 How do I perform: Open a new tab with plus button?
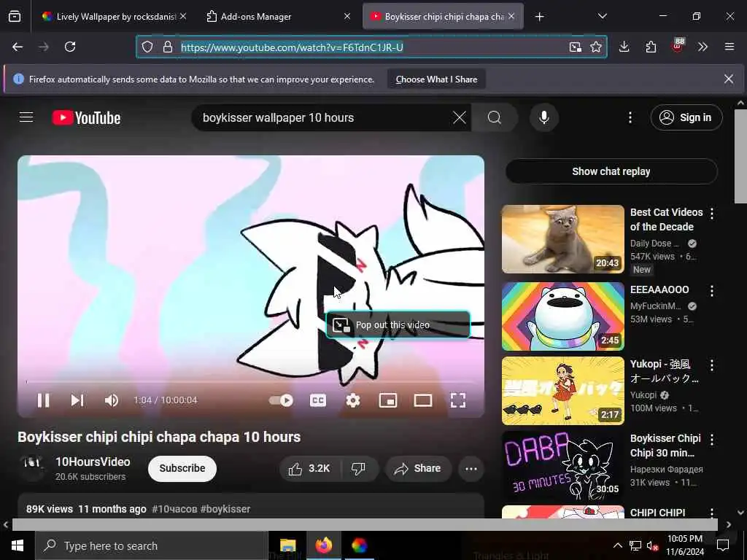(539, 17)
